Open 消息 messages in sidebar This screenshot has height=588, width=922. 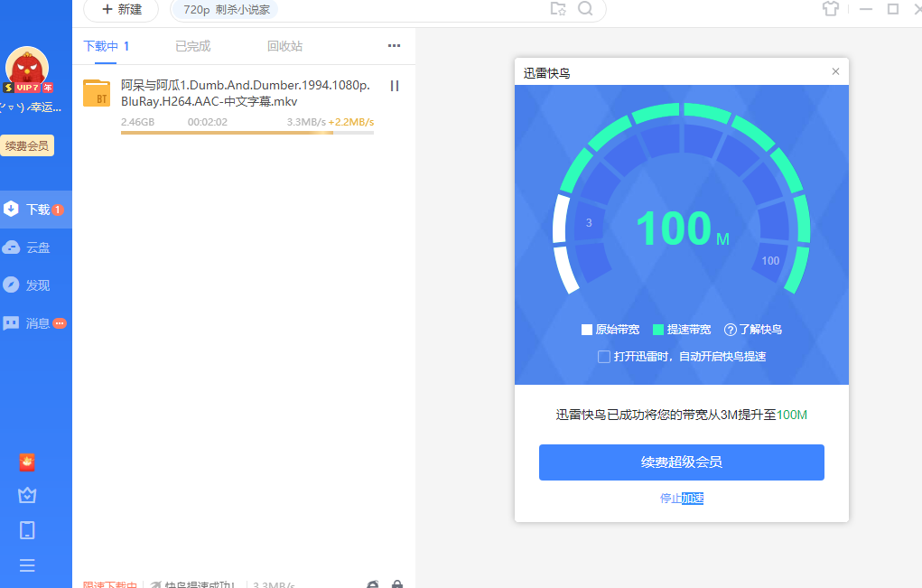(x=27, y=322)
